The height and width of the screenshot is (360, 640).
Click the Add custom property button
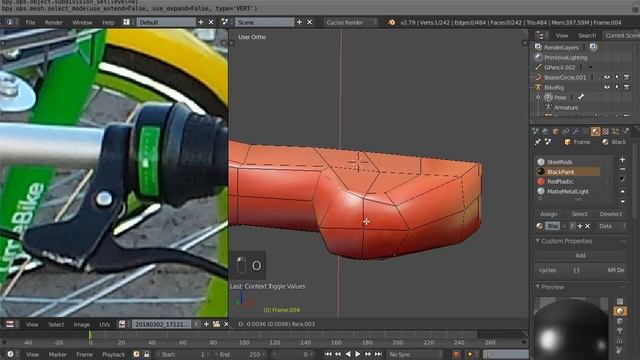coord(580,256)
